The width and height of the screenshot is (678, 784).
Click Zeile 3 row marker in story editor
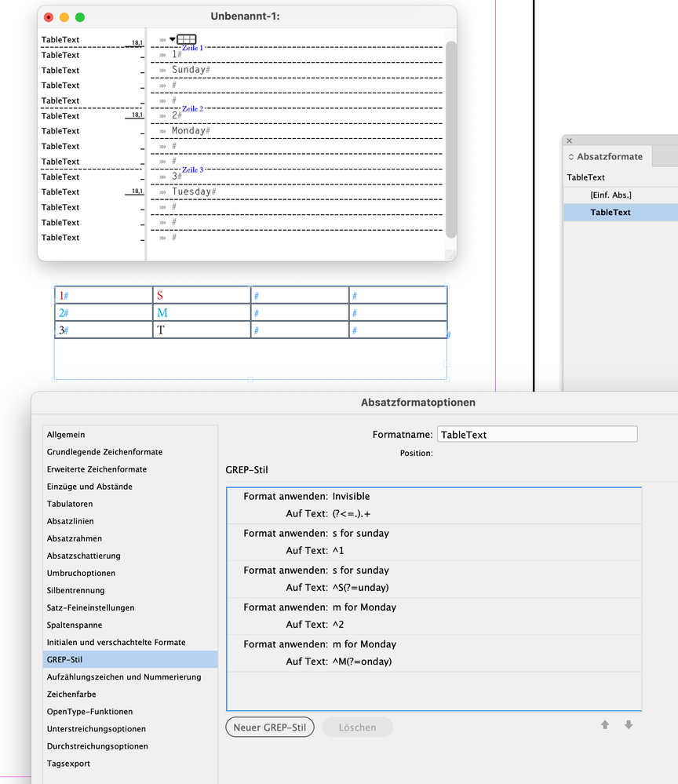192,170
